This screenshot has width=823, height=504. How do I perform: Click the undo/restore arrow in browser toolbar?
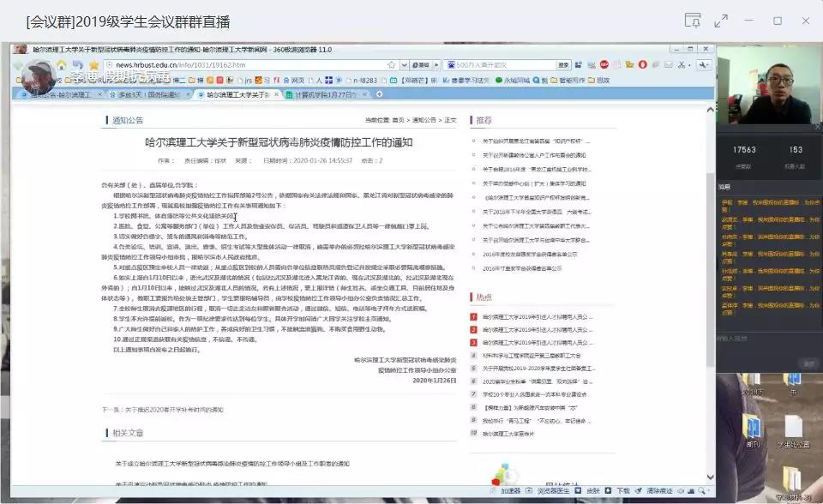coord(78,65)
